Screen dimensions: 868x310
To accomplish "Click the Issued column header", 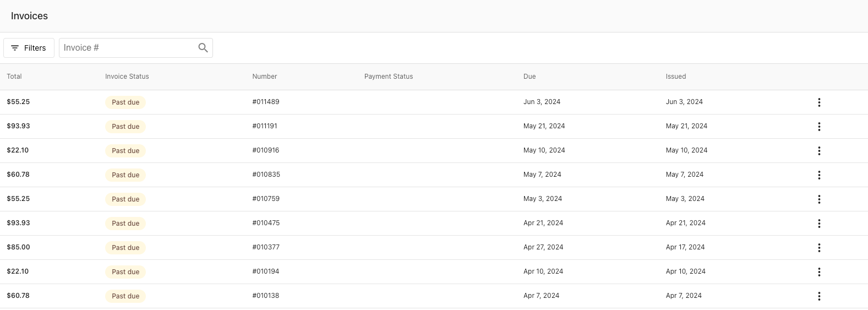I will click(675, 77).
